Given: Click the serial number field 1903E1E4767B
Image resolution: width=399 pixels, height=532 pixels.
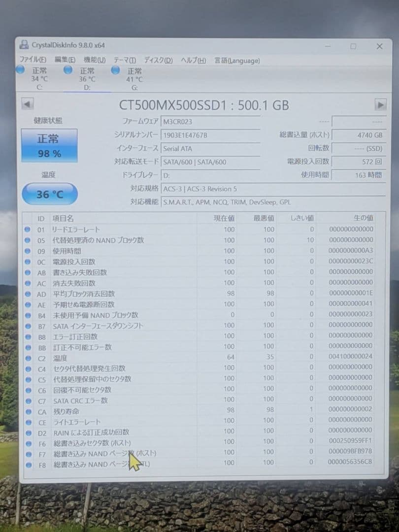Looking at the screenshot, I should [x=210, y=135].
